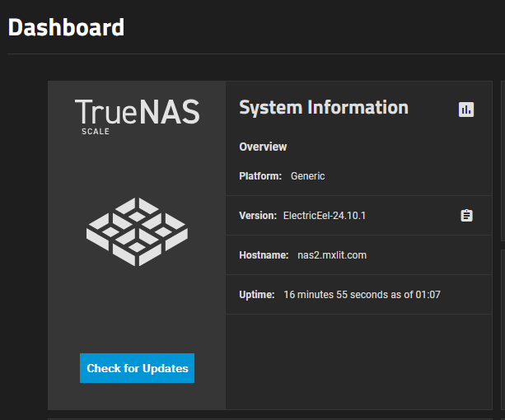Click the Version: label
Image resolution: width=505 pixels, height=420 pixels.
tap(258, 216)
